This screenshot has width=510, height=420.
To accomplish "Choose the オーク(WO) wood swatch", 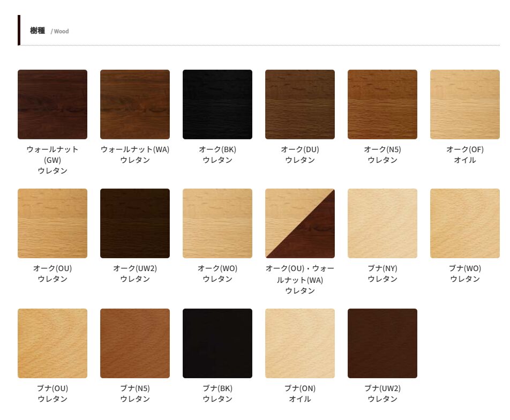I will pos(217,223).
